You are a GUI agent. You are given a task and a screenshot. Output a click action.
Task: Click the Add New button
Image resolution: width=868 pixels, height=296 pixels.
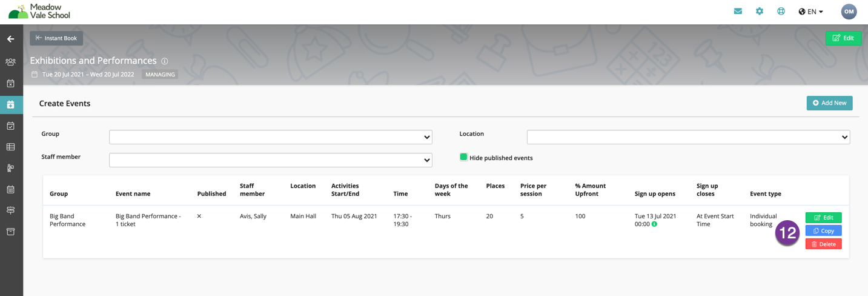coord(829,103)
